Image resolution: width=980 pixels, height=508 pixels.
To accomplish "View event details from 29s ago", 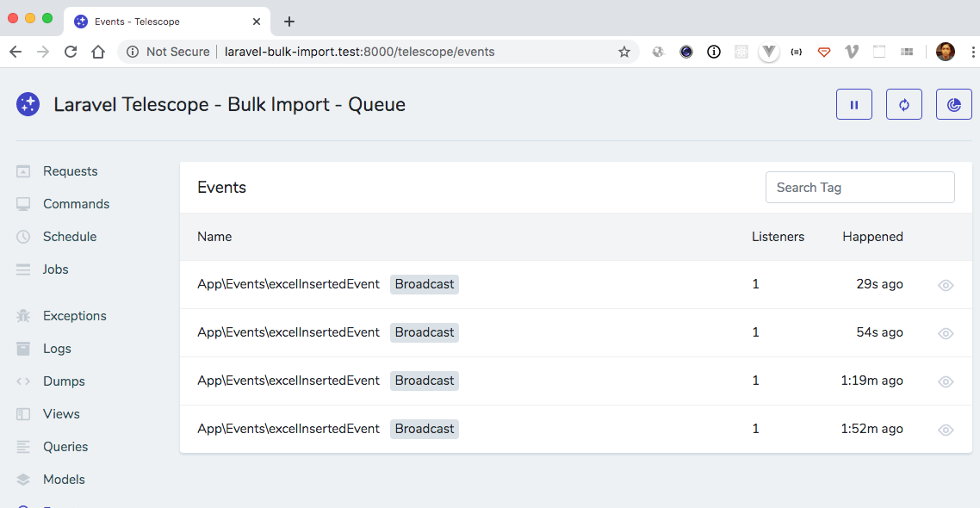I will [x=946, y=285].
